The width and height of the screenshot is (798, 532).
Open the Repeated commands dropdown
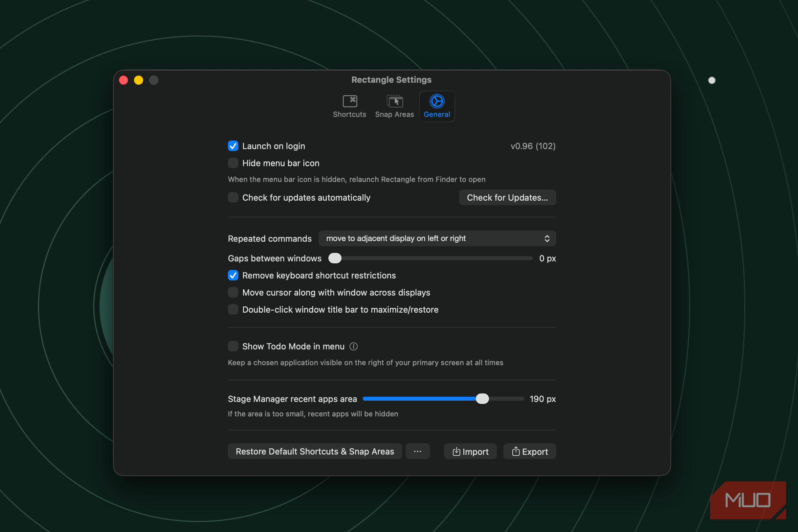(x=437, y=238)
